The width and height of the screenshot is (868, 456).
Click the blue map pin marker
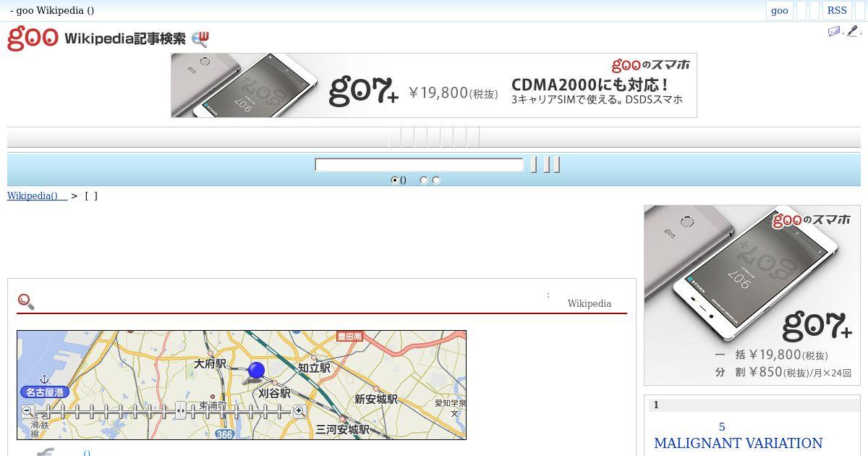[255, 372]
